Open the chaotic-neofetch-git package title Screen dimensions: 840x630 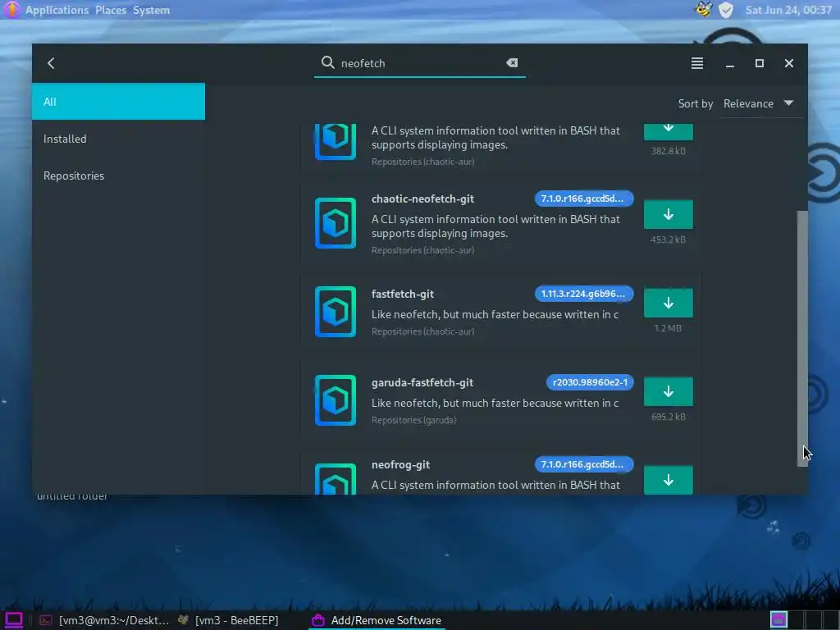pos(422,199)
